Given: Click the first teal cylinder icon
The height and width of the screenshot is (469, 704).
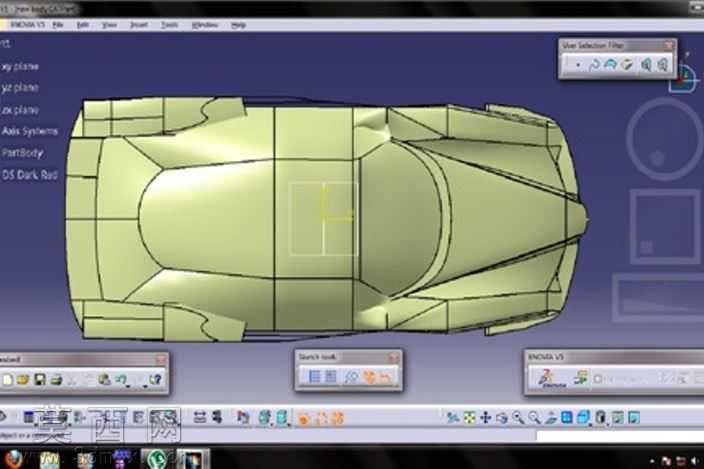Looking at the screenshot, I should 264,418.
